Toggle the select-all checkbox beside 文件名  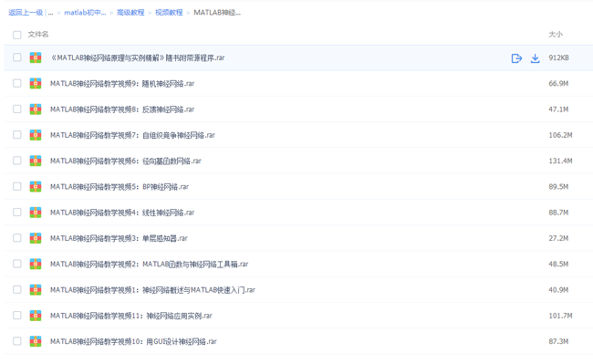point(17,35)
